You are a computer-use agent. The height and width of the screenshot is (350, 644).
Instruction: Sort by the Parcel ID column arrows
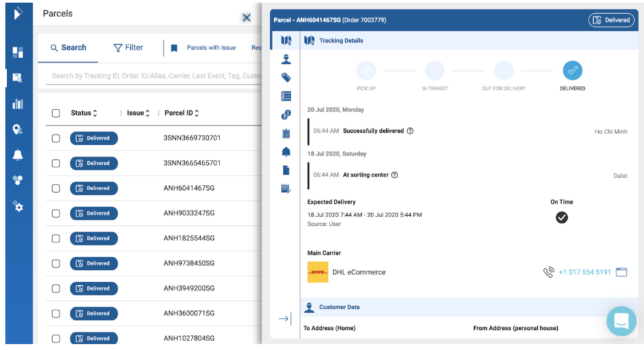[197, 113]
